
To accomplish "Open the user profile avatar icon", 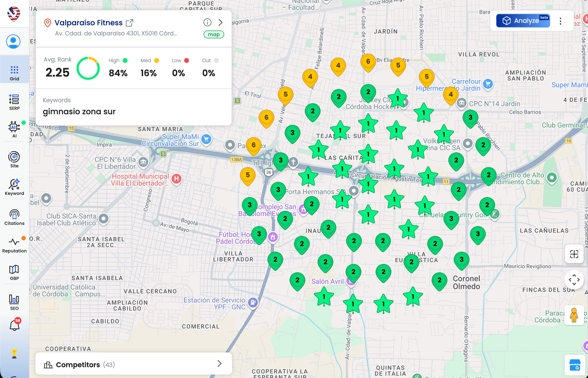I will click(x=13, y=42).
